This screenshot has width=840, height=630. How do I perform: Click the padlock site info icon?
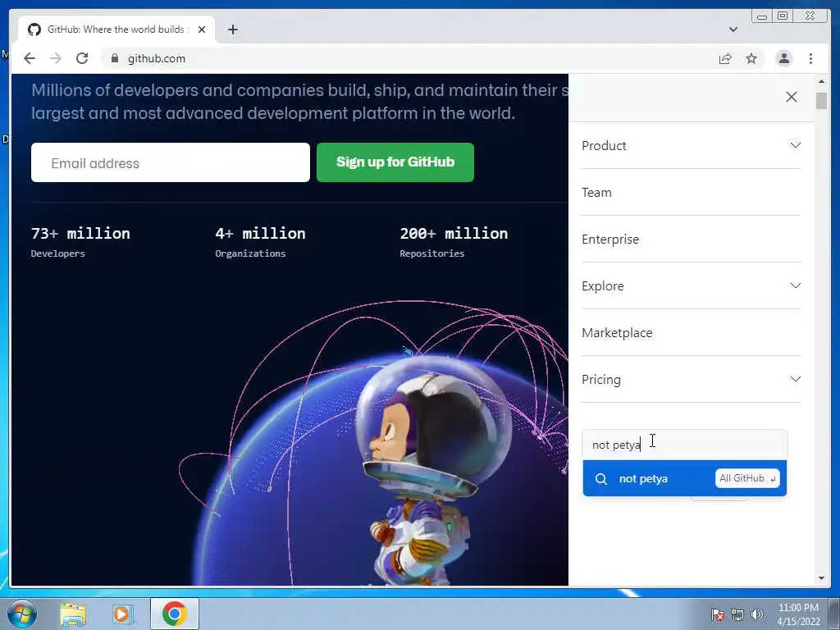114,58
